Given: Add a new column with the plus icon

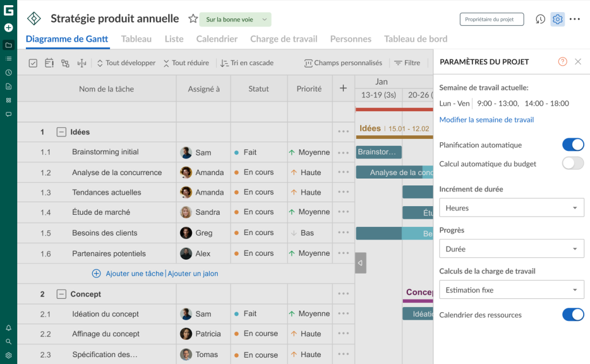Looking at the screenshot, I should (x=343, y=88).
